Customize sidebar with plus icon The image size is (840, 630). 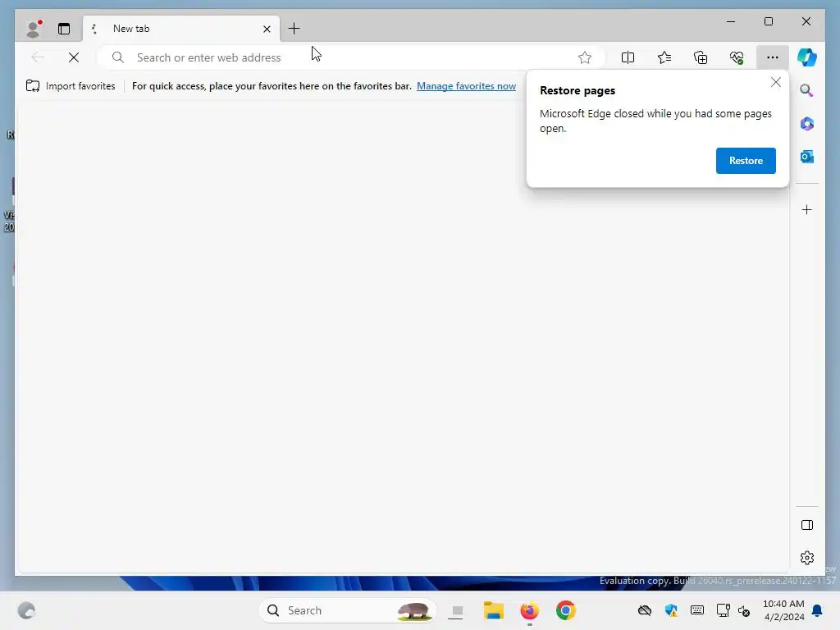tap(807, 209)
